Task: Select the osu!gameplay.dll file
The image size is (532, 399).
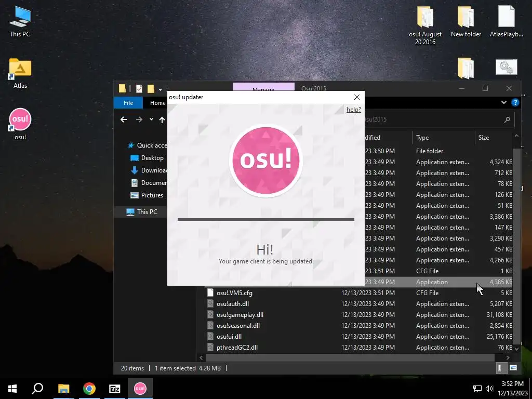Action: (x=240, y=314)
